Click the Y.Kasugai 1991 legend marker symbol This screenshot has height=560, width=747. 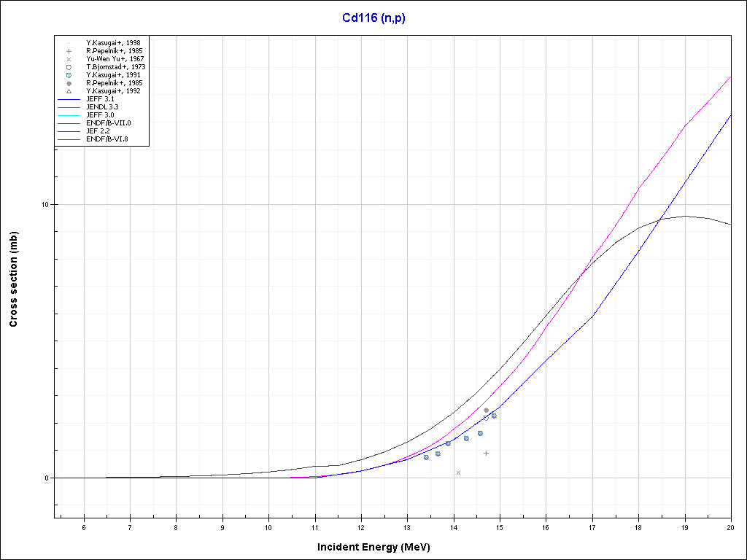coord(68,75)
